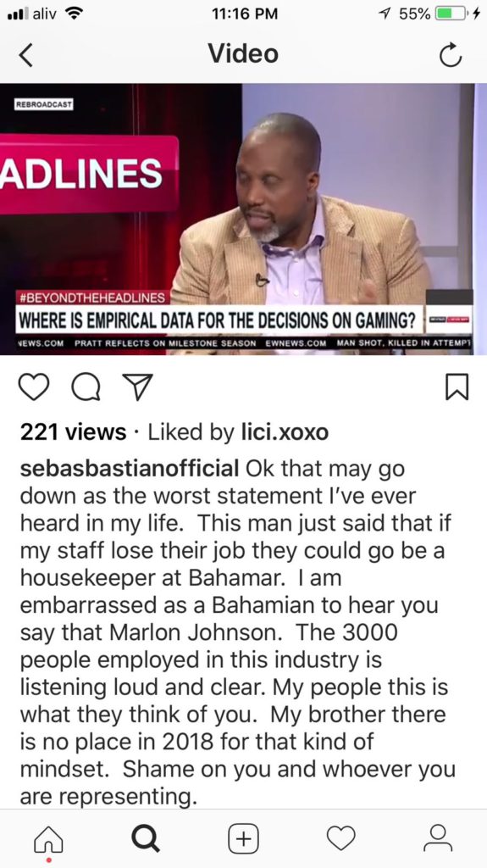Go to Home tab in bottom bar
Viewport: 487px width, 868px height.
click(x=49, y=839)
